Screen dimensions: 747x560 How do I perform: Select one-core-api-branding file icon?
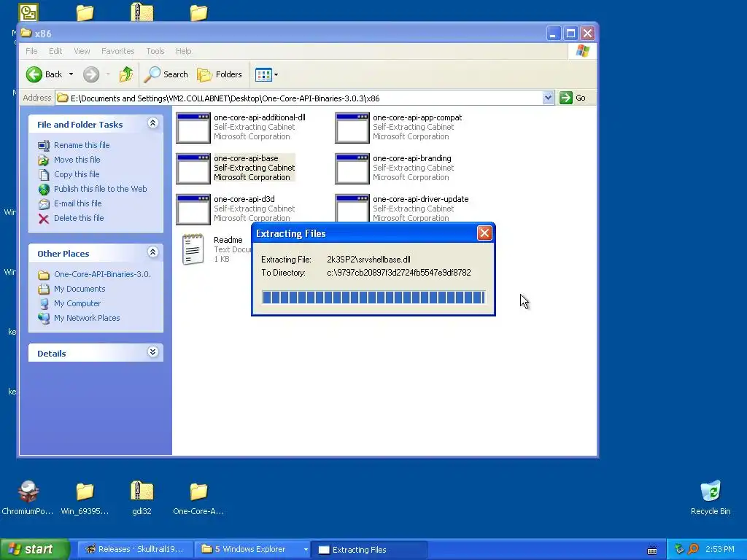coord(352,168)
